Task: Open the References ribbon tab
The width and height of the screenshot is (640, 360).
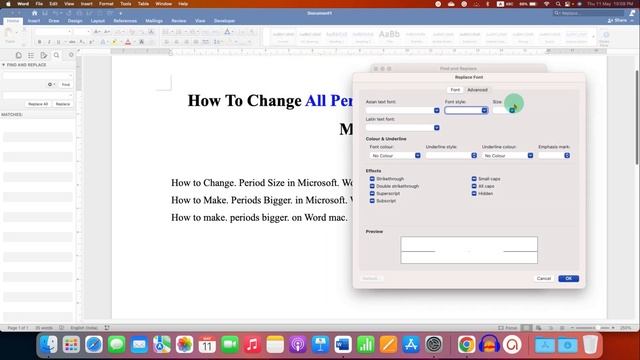Action: click(x=125, y=21)
